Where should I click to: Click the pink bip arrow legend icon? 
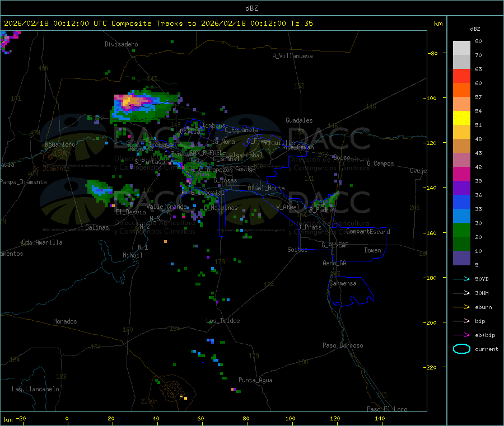[461, 321]
